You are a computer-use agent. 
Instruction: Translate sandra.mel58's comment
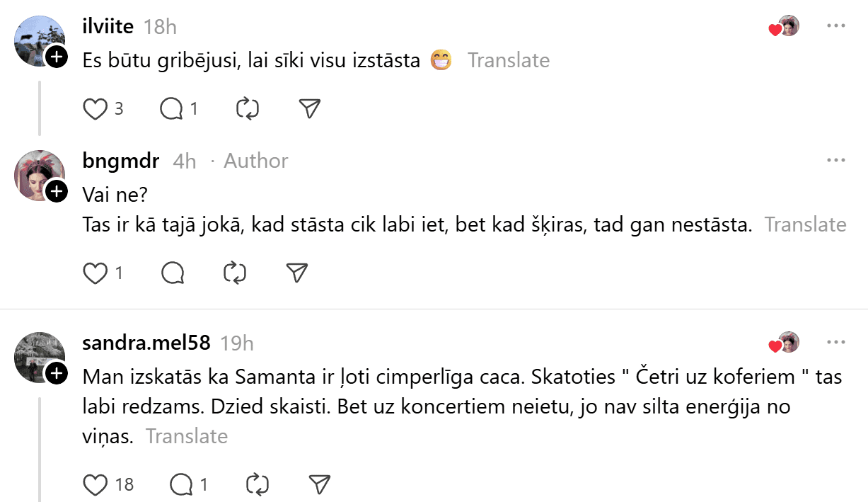tap(187, 436)
